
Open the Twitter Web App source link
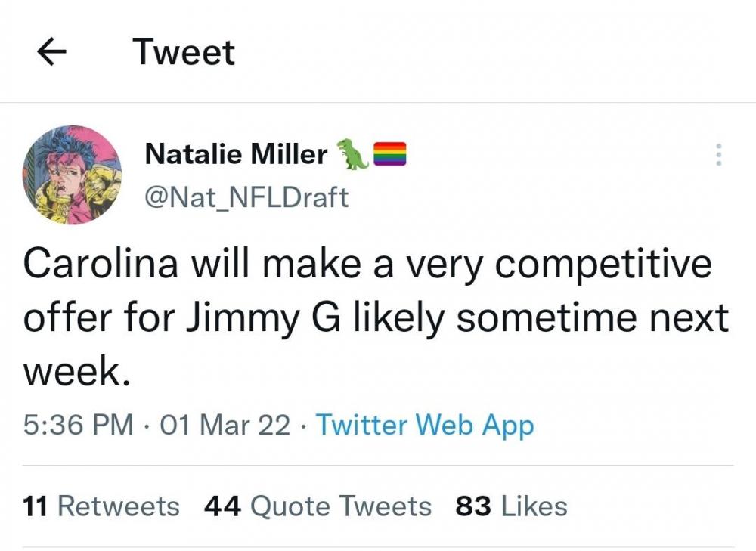pos(425,425)
